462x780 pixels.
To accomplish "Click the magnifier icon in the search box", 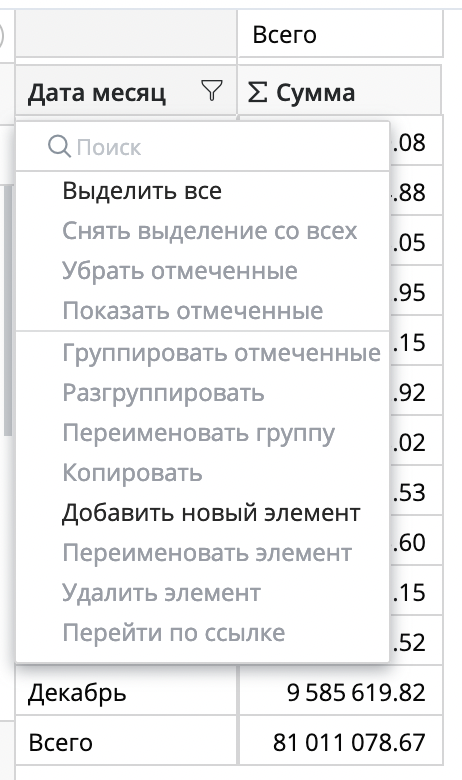I will 59,147.
